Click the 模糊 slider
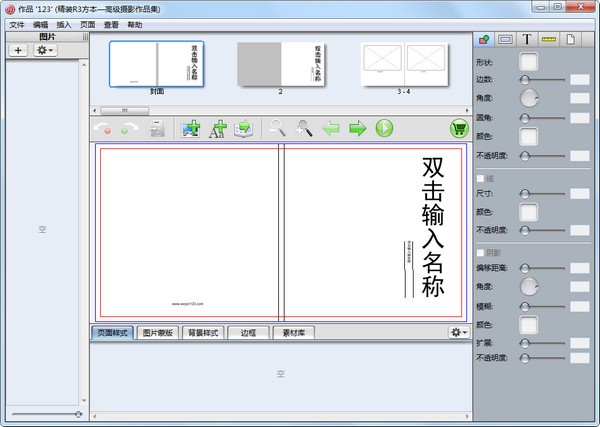This screenshot has height=427, width=600. (x=542, y=306)
